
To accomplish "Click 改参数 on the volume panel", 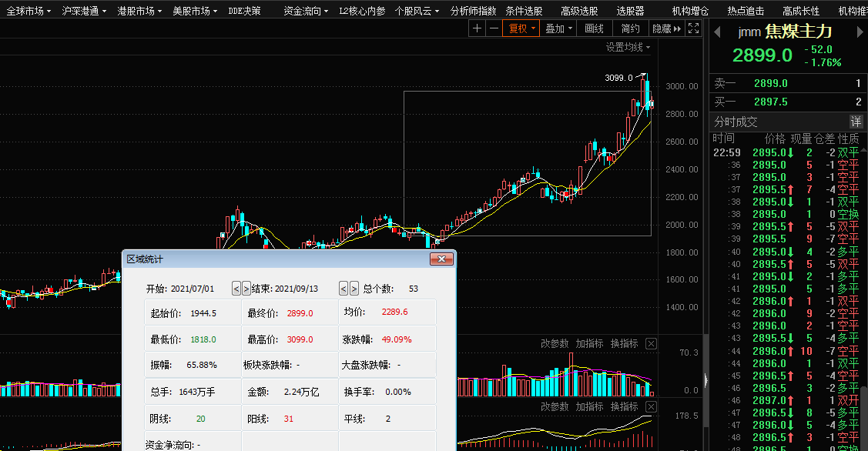I will pyautogui.click(x=555, y=343).
